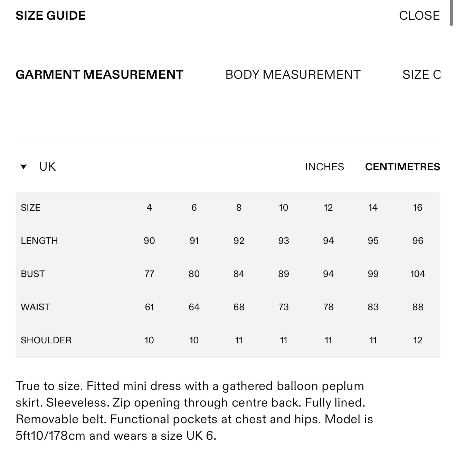Click the SHOULDER row label

click(46, 340)
